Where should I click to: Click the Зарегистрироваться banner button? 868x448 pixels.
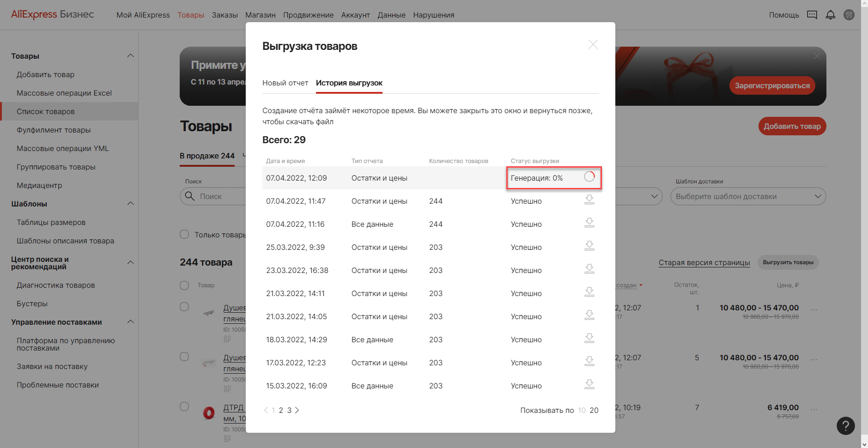[772, 85]
